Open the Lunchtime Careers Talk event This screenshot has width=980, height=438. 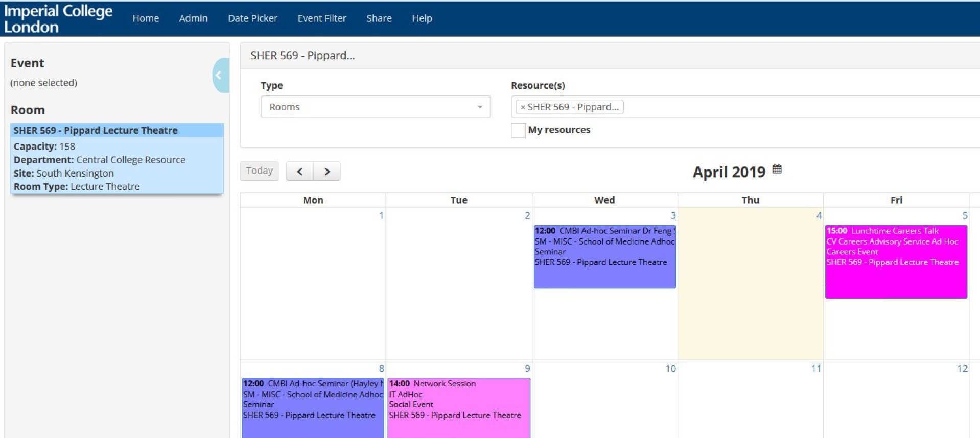895,261
